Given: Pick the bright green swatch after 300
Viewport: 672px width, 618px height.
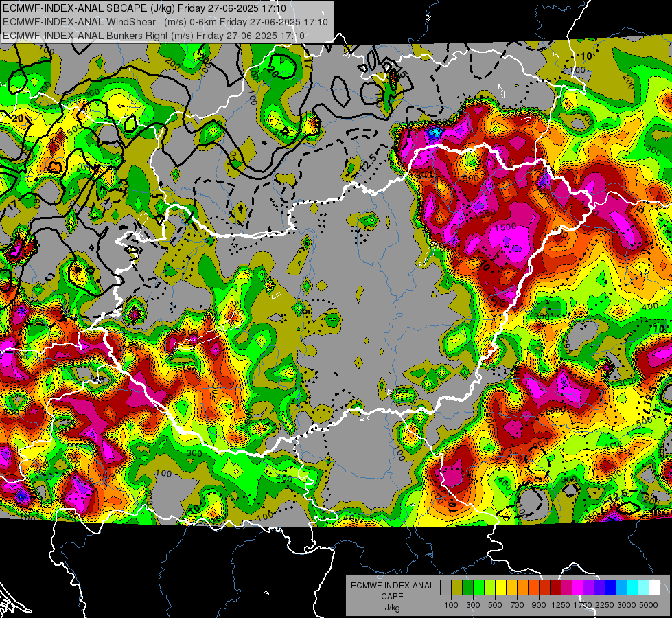Looking at the screenshot, I should 478,587.
